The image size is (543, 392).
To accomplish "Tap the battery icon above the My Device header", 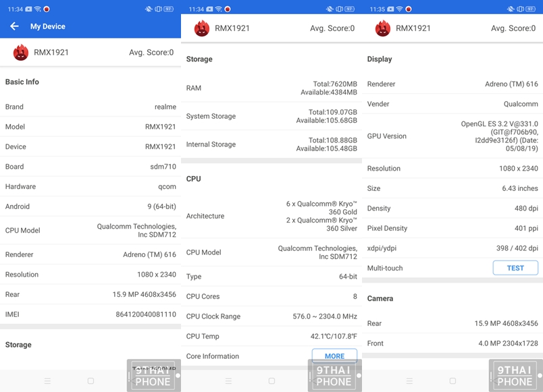I will [169, 9].
